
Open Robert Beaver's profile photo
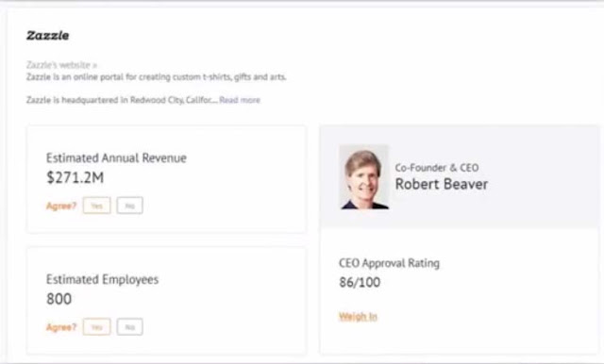(364, 177)
